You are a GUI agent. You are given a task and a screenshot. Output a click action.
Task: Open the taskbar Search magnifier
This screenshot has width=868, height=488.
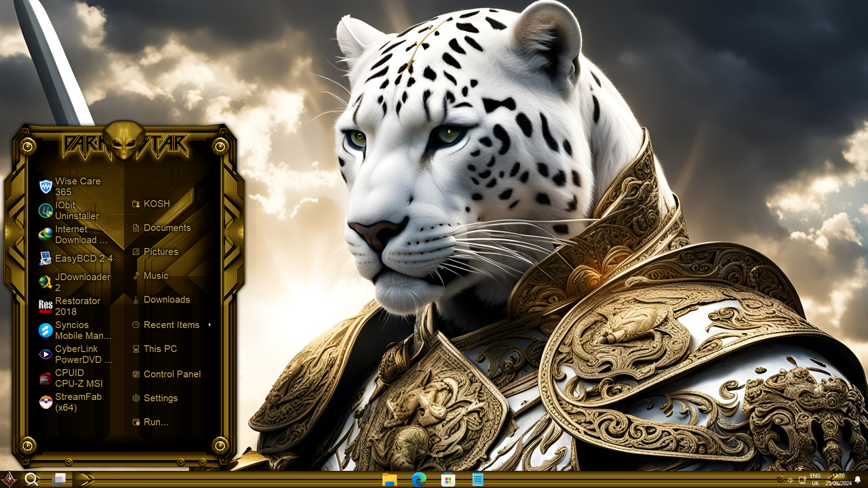(31, 479)
